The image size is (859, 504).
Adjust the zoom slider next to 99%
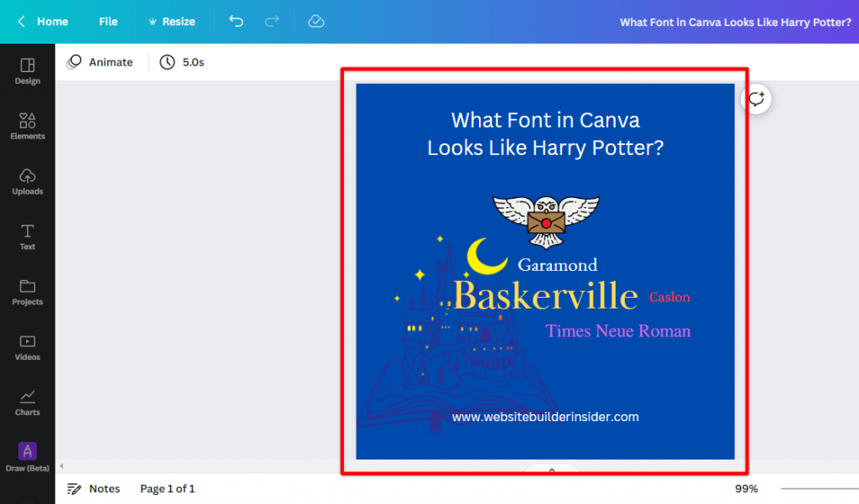point(819,489)
